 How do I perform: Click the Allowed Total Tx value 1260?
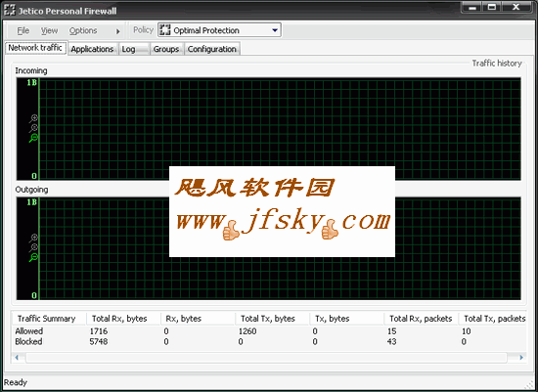coord(247,331)
